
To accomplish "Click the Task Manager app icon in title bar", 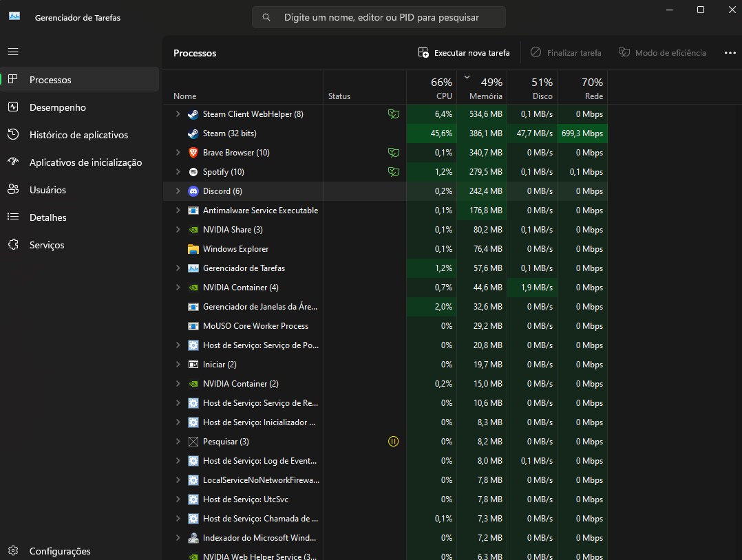I will click(x=14, y=16).
